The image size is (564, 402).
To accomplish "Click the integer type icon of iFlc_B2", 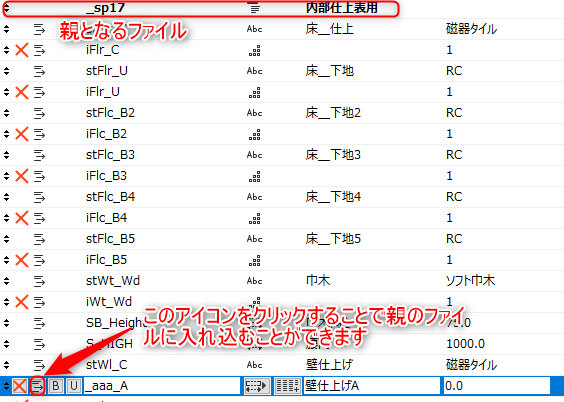I will click(x=255, y=135).
